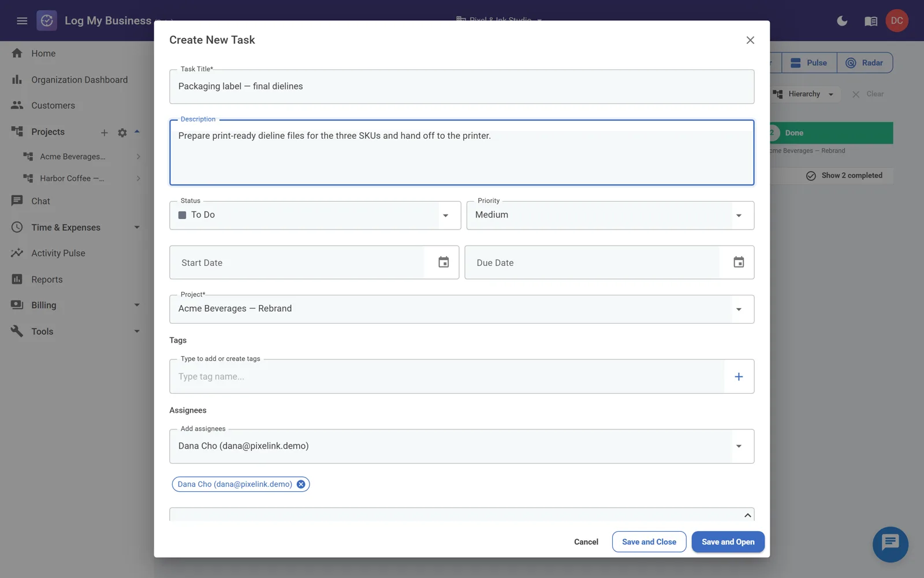Image resolution: width=924 pixels, height=578 pixels.
Task: Add tag with the plus icon
Action: pos(739,377)
